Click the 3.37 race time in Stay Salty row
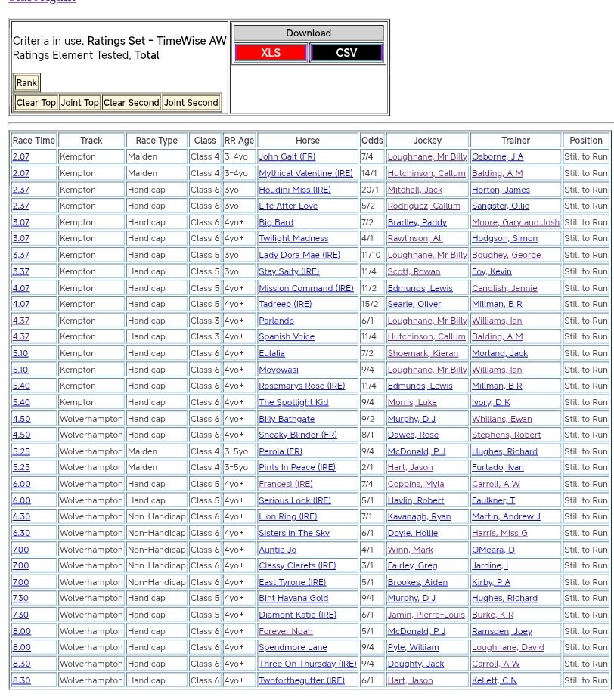 tap(20, 271)
